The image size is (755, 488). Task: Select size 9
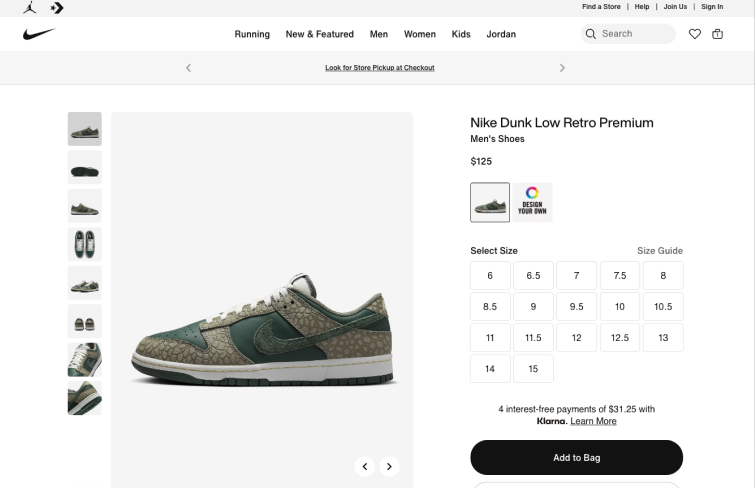534,306
